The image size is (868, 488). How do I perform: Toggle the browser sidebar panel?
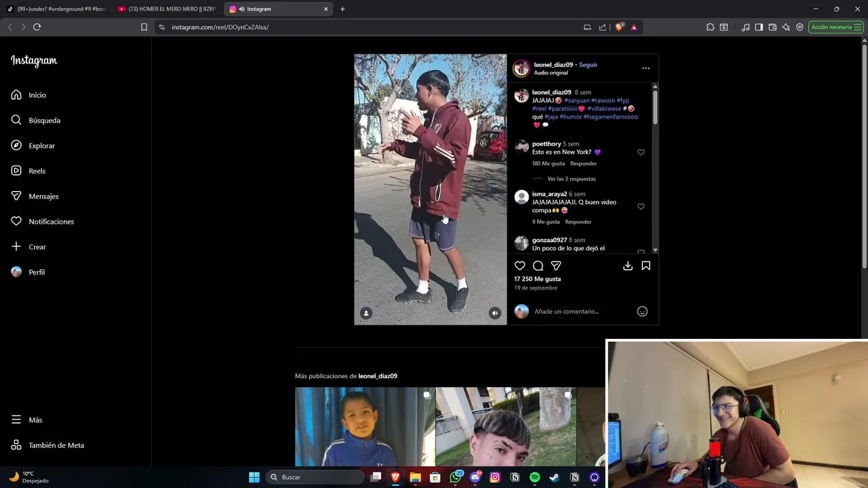tap(759, 27)
